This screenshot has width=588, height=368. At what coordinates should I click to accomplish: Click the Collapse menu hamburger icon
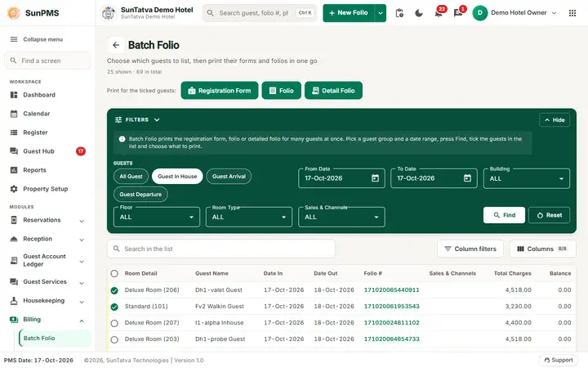(14, 39)
